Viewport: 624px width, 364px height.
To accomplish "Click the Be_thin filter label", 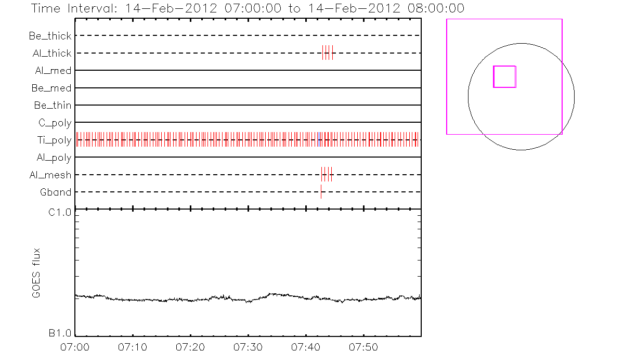I will (53, 106).
